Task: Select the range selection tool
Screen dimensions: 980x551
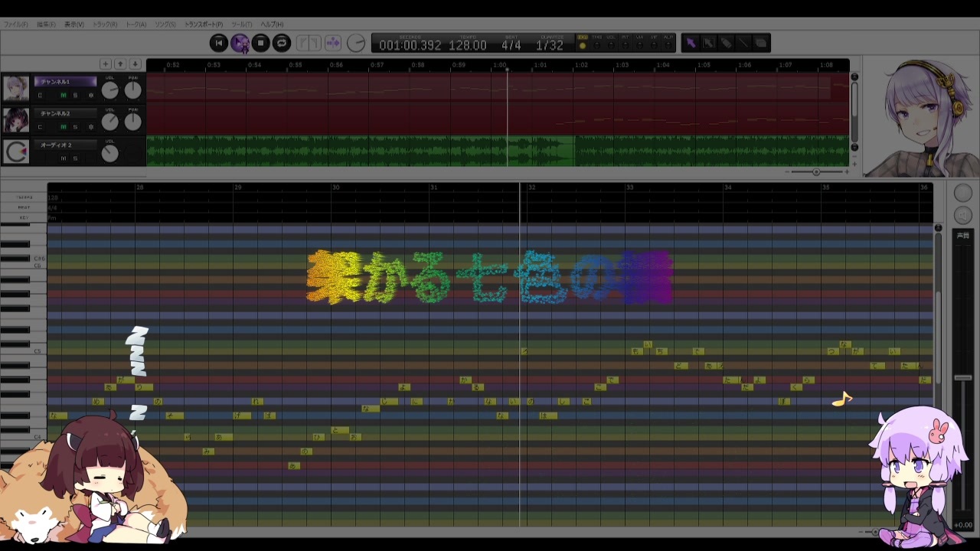Action: tap(709, 43)
